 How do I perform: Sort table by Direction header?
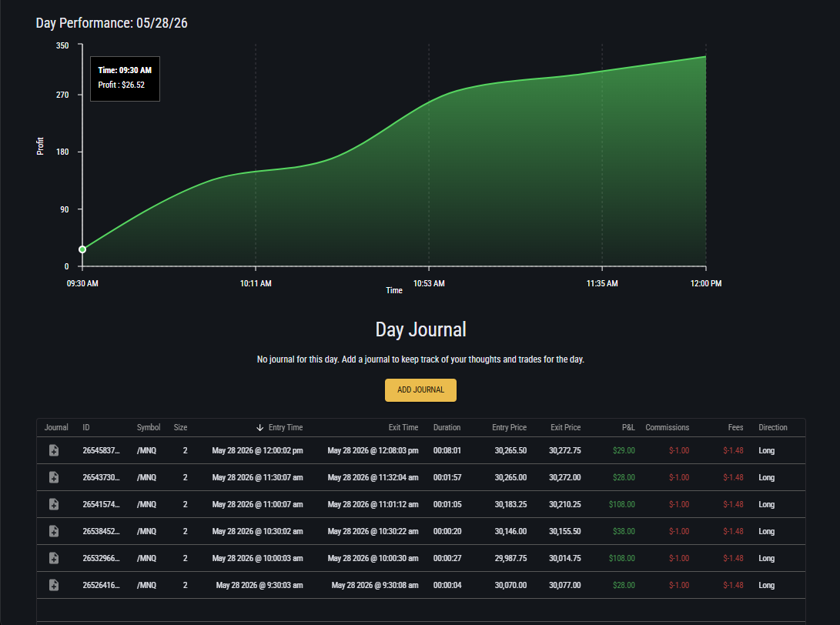click(x=773, y=427)
